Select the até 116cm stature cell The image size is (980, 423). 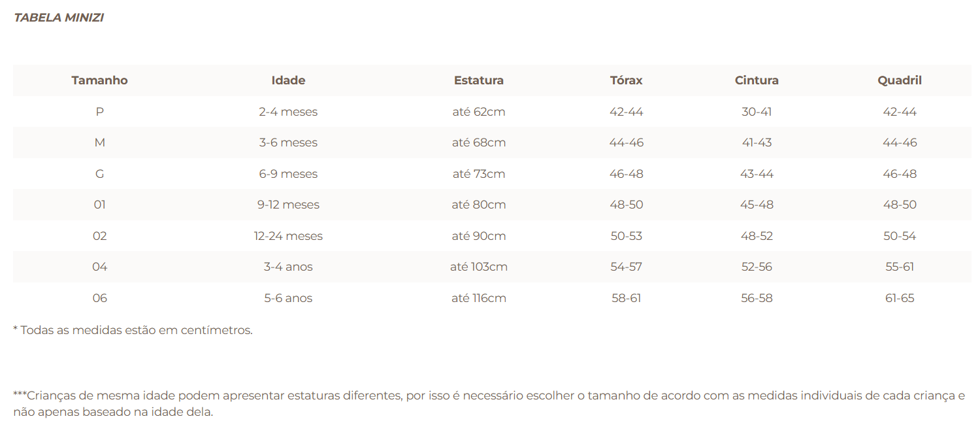[479, 298]
